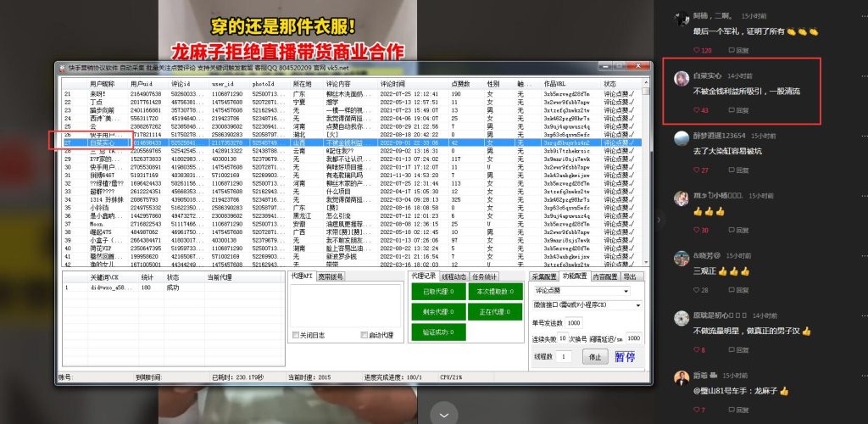The image size is (868, 424).
Task: Open the 微信接口 interface dropdown
Action: [587, 305]
